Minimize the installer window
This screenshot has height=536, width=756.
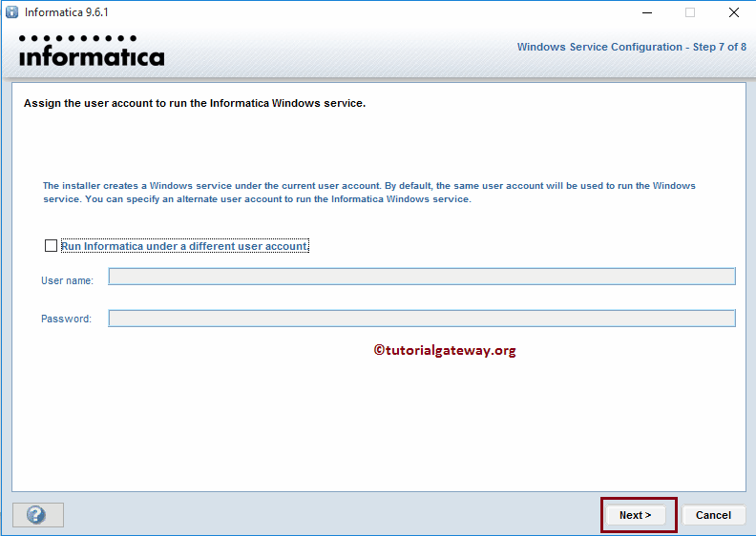pos(647,12)
